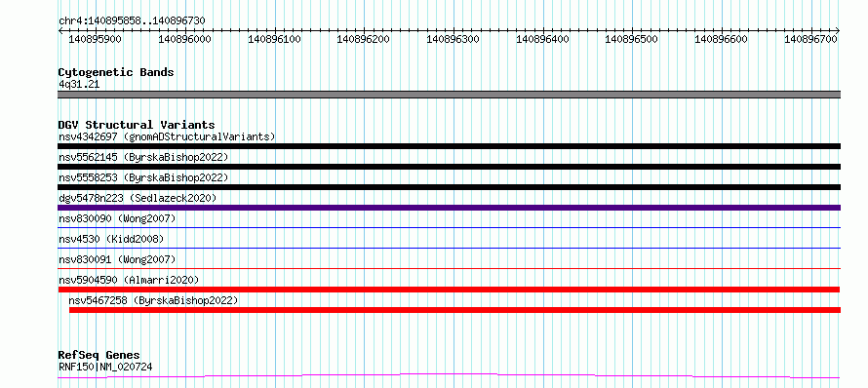
Task: Click the DGV Structural Variants track title
Action: (137, 125)
